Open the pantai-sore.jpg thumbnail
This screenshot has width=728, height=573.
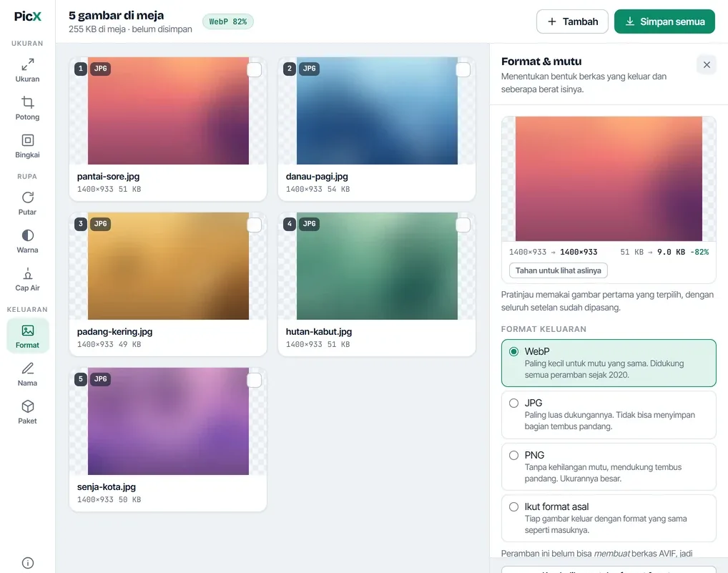168,110
